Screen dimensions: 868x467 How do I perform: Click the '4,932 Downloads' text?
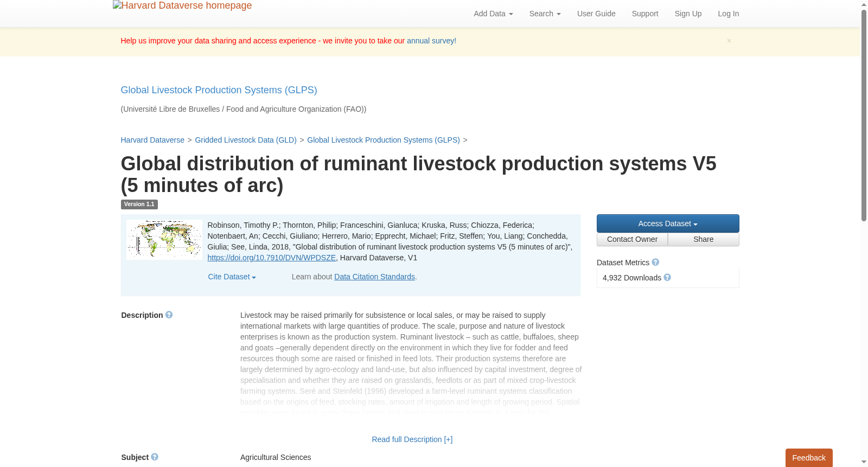(x=632, y=278)
